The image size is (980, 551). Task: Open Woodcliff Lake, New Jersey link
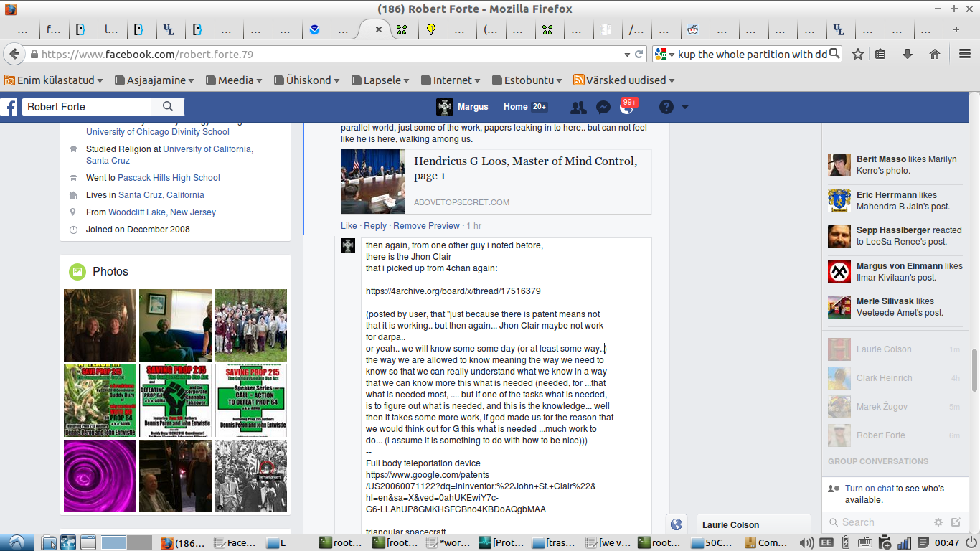[x=162, y=212]
